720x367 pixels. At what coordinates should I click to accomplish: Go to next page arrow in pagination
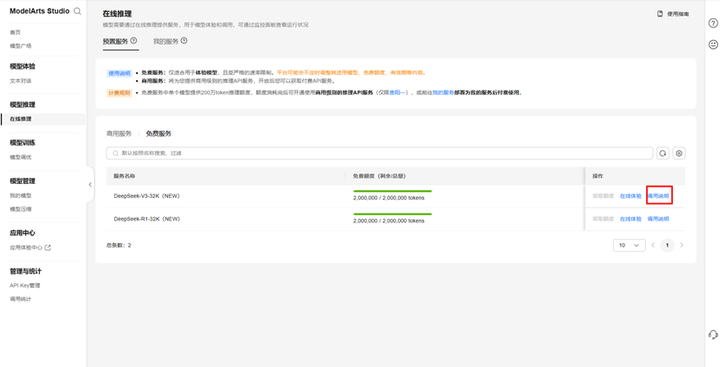point(681,245)
